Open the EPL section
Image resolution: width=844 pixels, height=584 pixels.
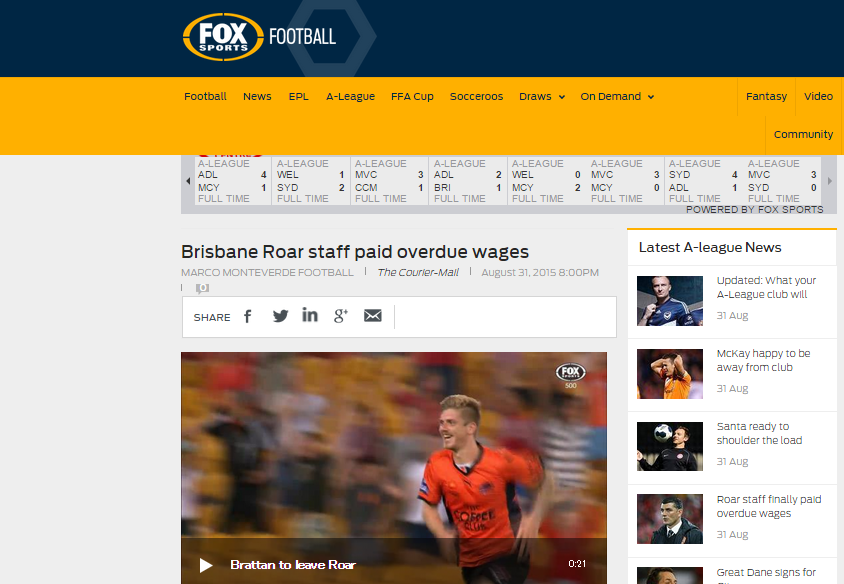pos(298,97)
